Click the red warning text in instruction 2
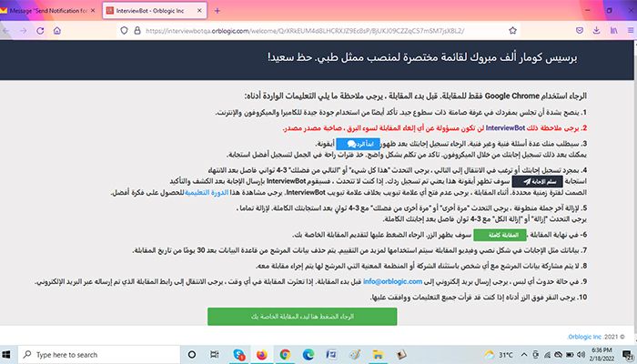This screenshot has height=364, width=637. (435, 128)
